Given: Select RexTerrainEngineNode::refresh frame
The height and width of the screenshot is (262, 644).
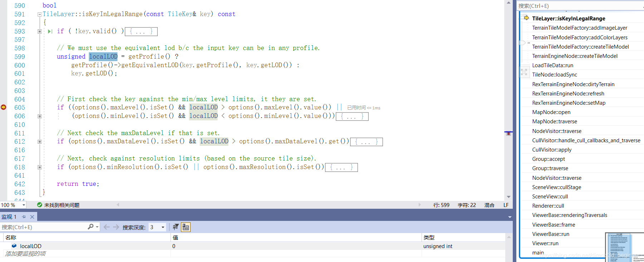Looking at the screenshot, I should [568, 93].
